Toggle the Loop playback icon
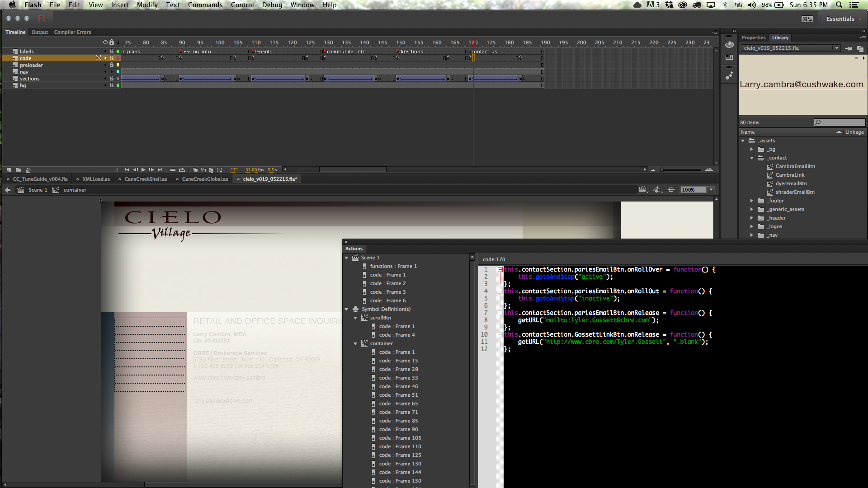The height and width of the screenshot is (488, 868). 182,170
